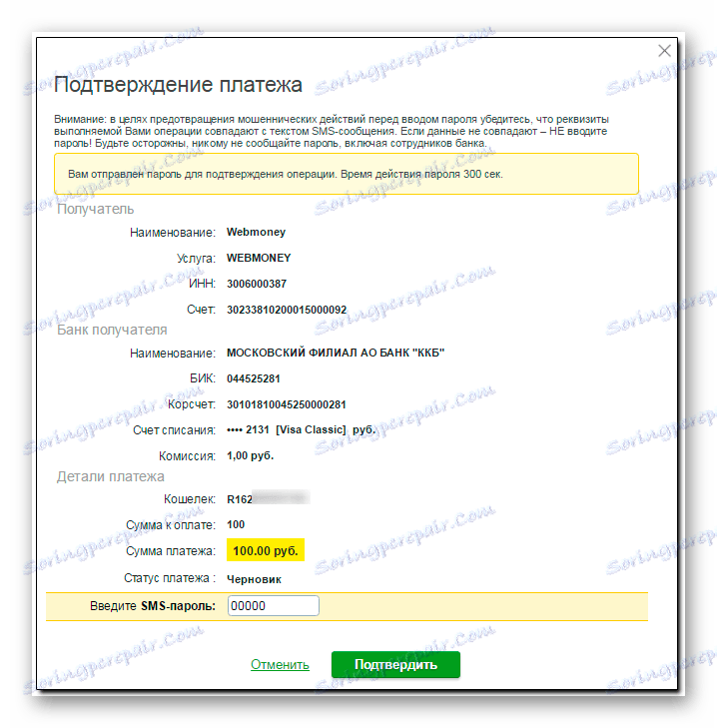Close the payment confirmation dialog
This screenshot has width=717, height=728.
(664, 51)
